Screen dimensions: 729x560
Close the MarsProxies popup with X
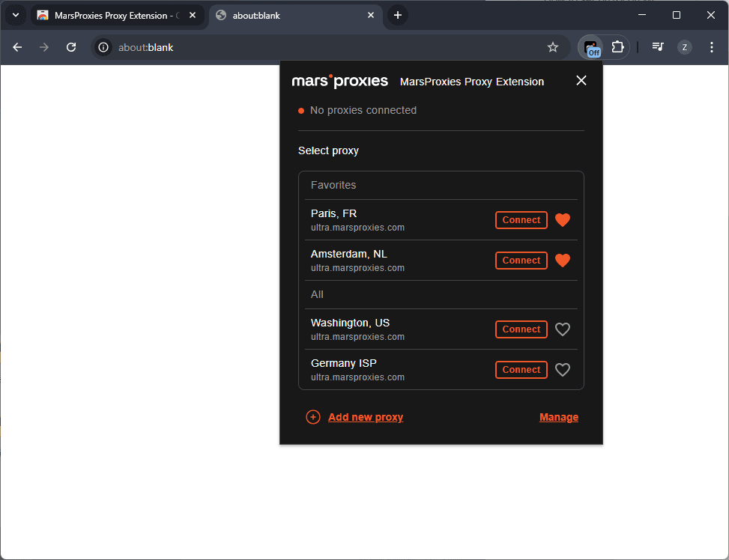tap(581, 81)
